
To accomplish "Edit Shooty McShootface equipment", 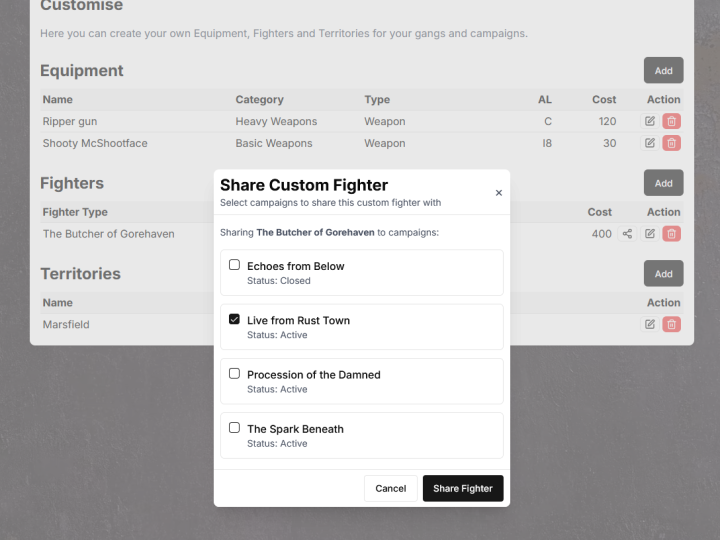I will [650, 143].
